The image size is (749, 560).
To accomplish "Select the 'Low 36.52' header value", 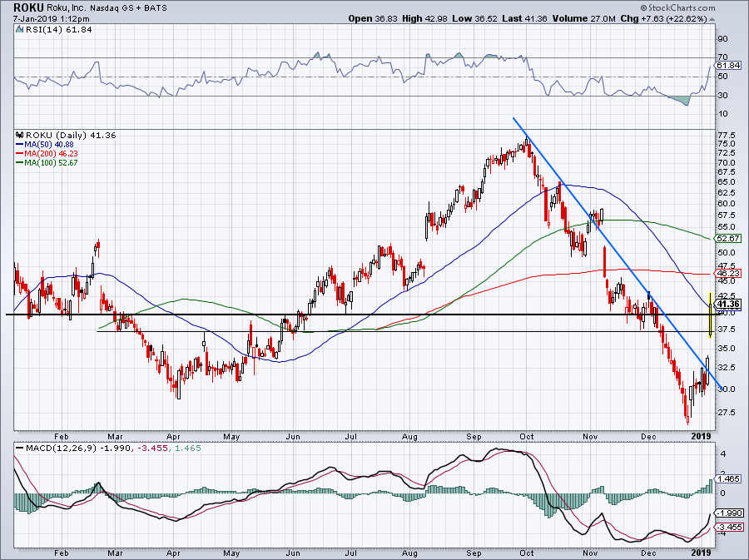I will click(475, 18).
